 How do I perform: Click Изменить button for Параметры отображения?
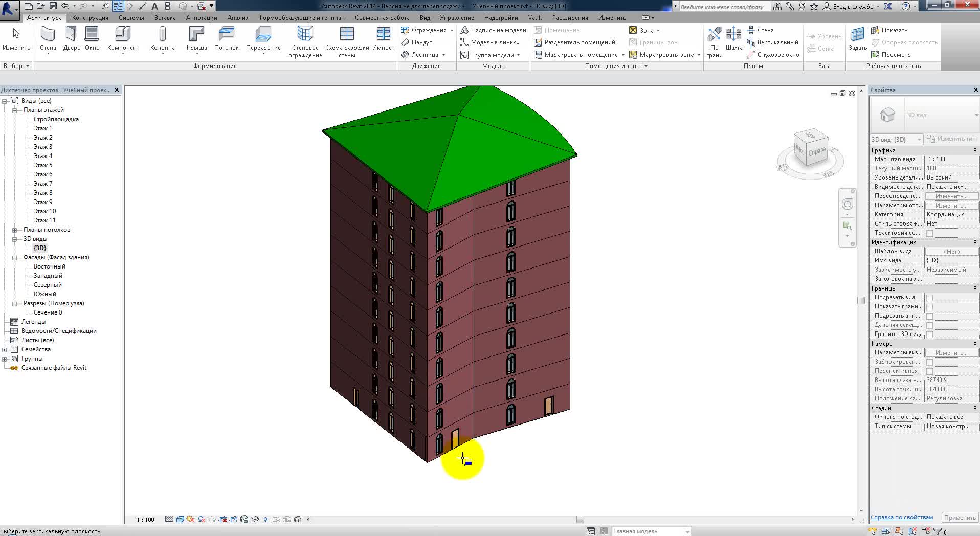pyautogui.click(x=951, y=206)
